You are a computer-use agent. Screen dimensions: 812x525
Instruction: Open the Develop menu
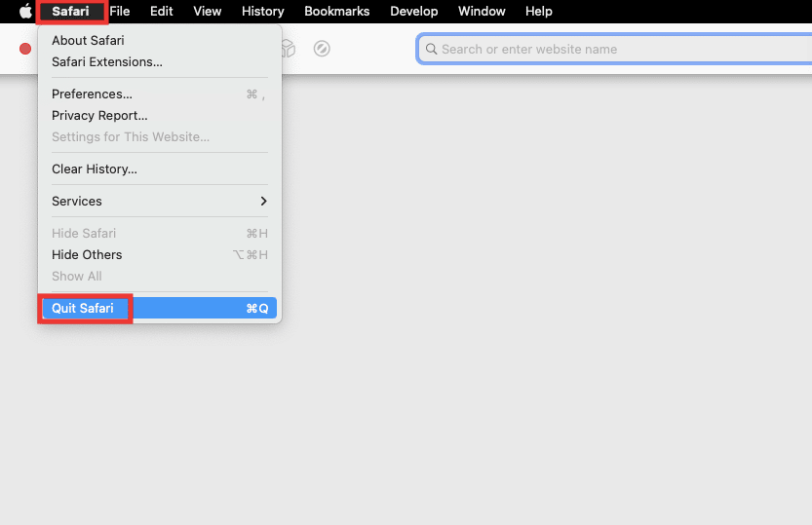click(413, 11)
